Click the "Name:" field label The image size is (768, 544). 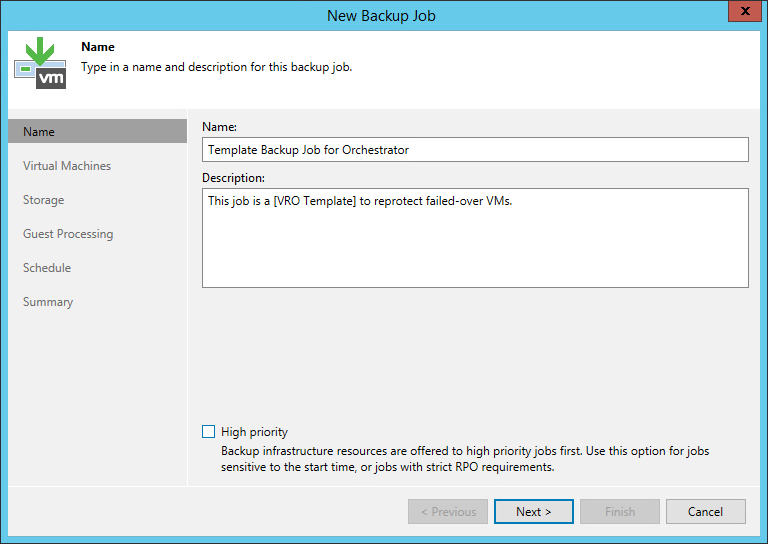coord(219,127)
